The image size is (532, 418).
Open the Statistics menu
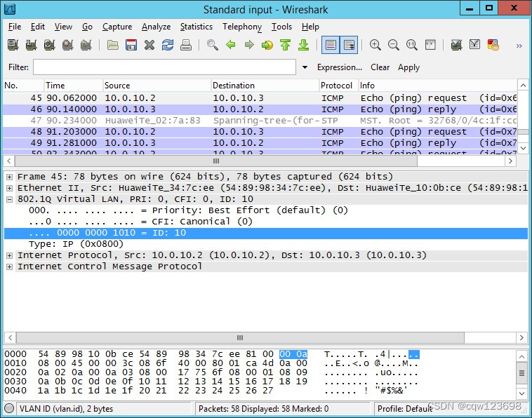click(197, 27)
